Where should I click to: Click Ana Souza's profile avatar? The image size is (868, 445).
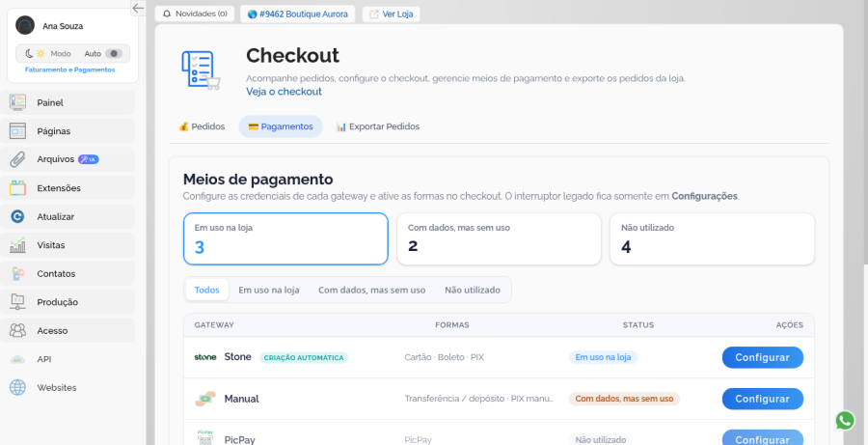click(25, 25)
